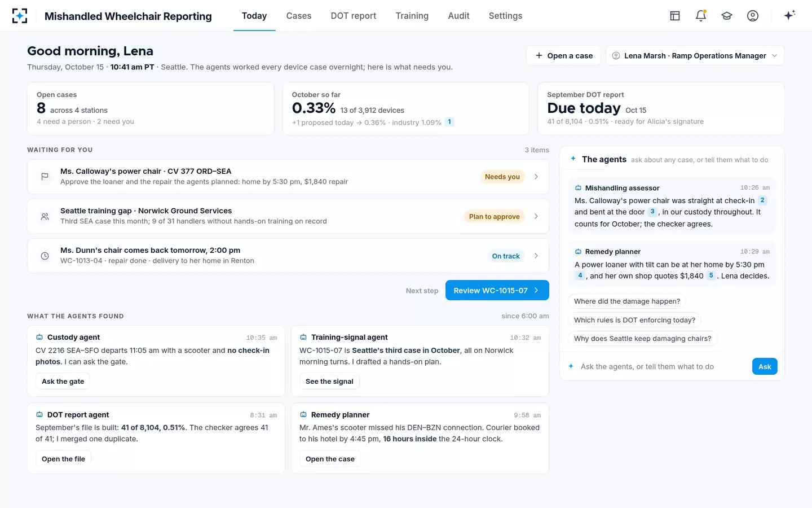Open Seattle training gap row chevron
The width and height of the screenshot is (812, 508).
536,216
